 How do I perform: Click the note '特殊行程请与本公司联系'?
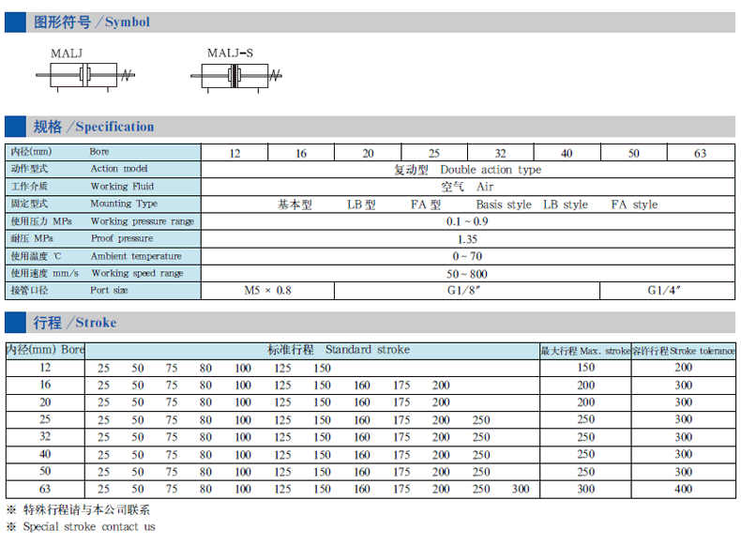(86, 510)
